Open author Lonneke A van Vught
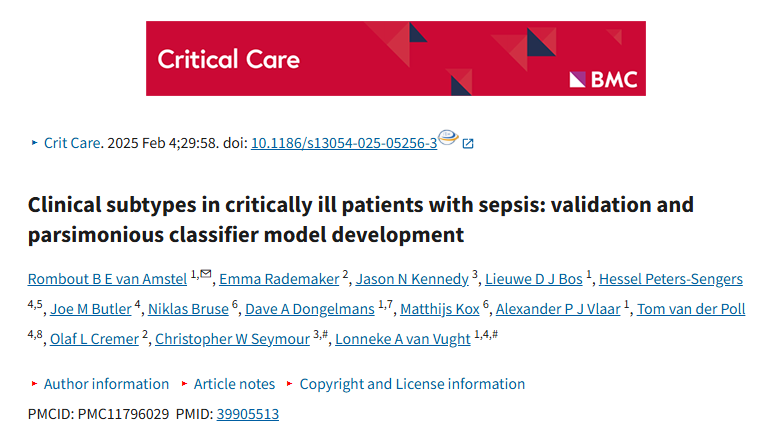This screenshot has height=441, width=775. (x=403, y=339)
